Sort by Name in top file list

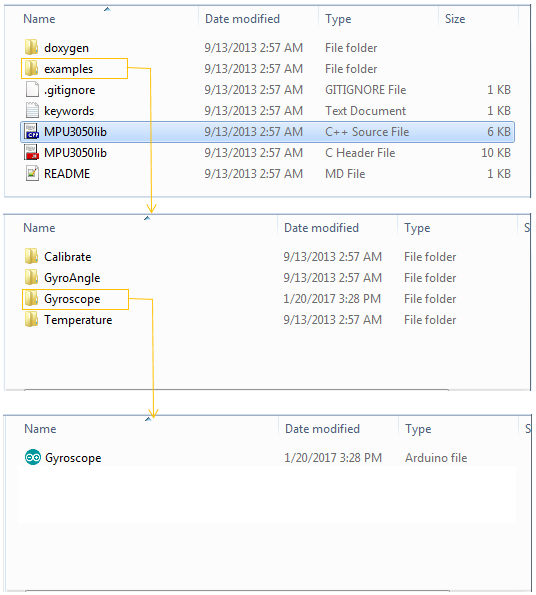39,19
